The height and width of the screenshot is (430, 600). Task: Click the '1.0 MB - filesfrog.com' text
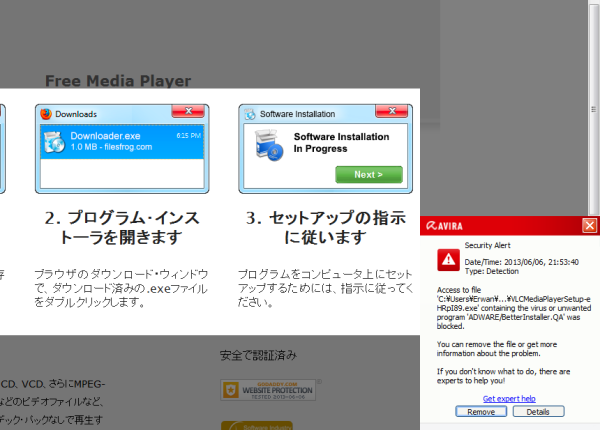pos(111,147)
